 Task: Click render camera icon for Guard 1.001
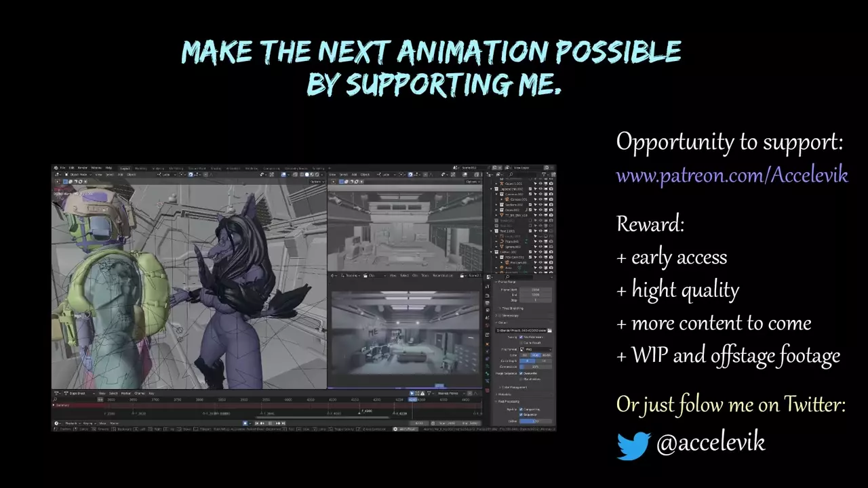pyautogui.click(x=552, y=184)
